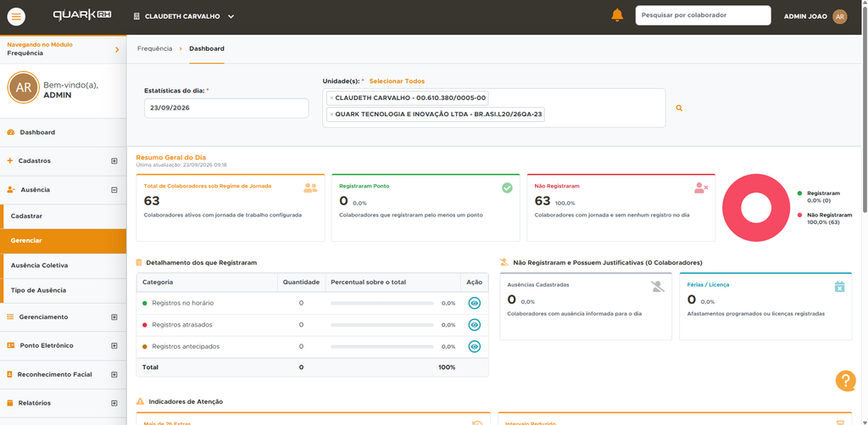The height and width of the screenshot is (425, 868).
Task: Toggle Não Registraram legend entry in donut chart
Action: tap(824, 218)
